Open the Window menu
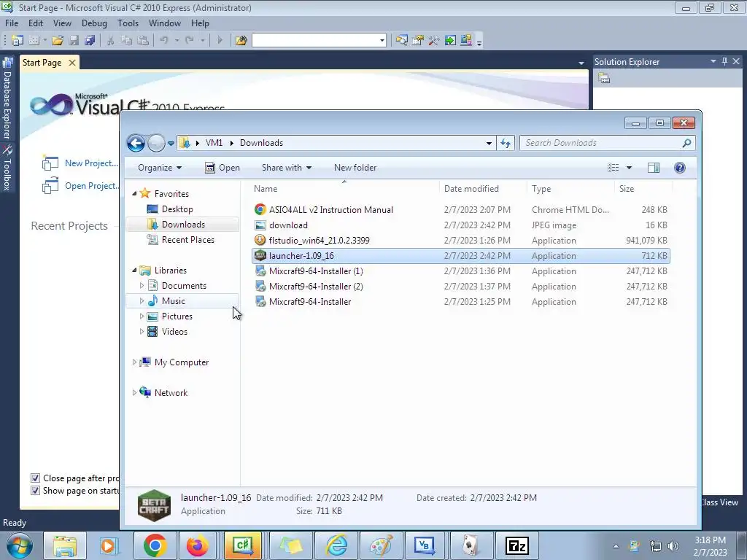The width and height of the screenshot is (747, 560). click(164, 23)
